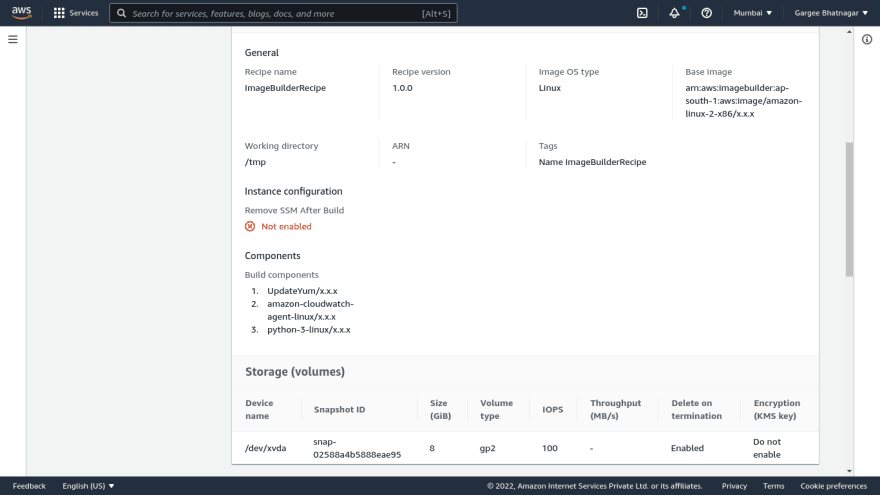Open the Privacy link
880x495 pixels.
(734, 486)
